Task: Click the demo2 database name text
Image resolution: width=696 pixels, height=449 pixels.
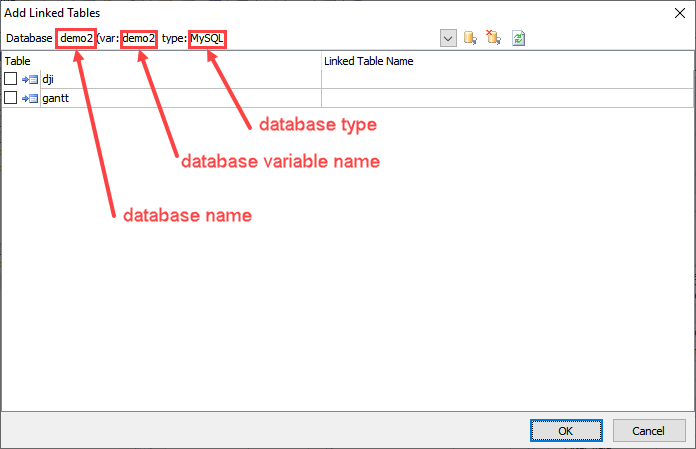Action: click(76, 38)
